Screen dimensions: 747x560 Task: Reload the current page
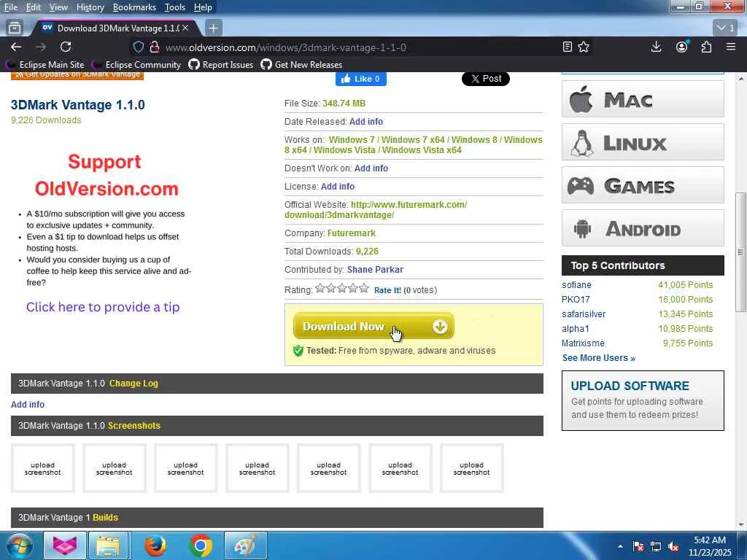tap(66, 47)
